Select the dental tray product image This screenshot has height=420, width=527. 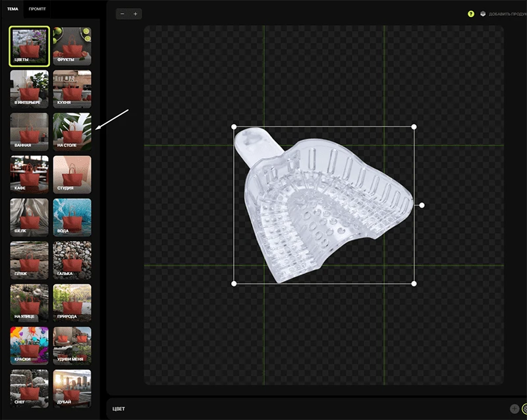pyautogui.click(x=323, y=205)
